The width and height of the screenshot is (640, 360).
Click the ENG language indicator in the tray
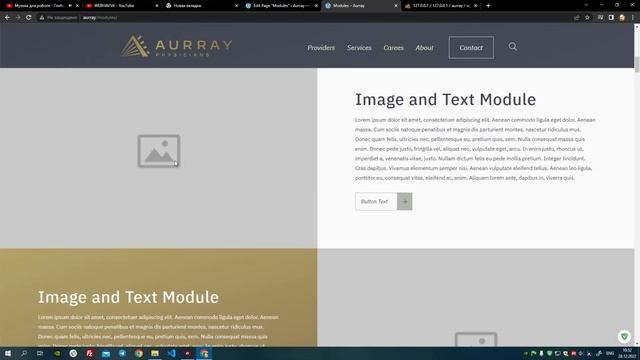[610, 353]
